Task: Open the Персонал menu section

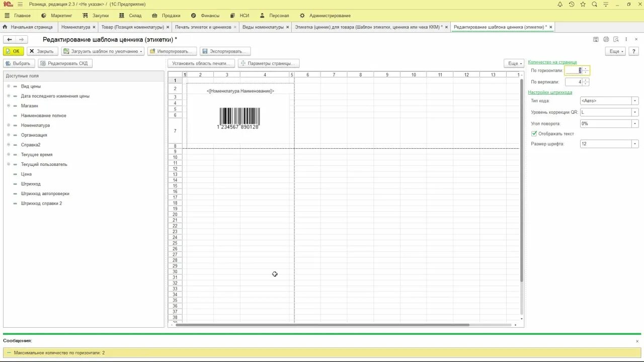Action: (274, 16)
